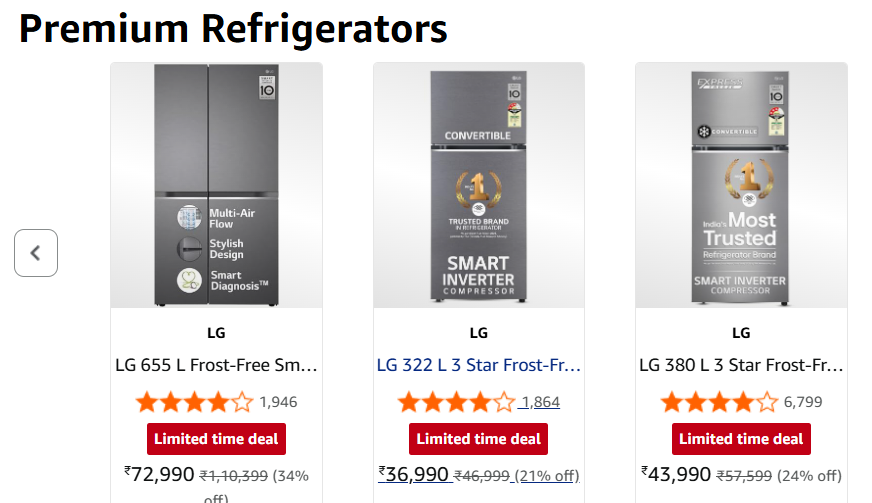
Task: View the 1,946 ratings count
Action: (x=278, y=403)
